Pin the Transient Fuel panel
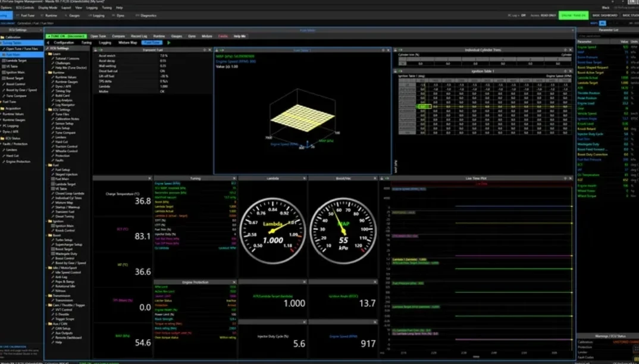Screen dimensions: 639x364 (205, 50)
